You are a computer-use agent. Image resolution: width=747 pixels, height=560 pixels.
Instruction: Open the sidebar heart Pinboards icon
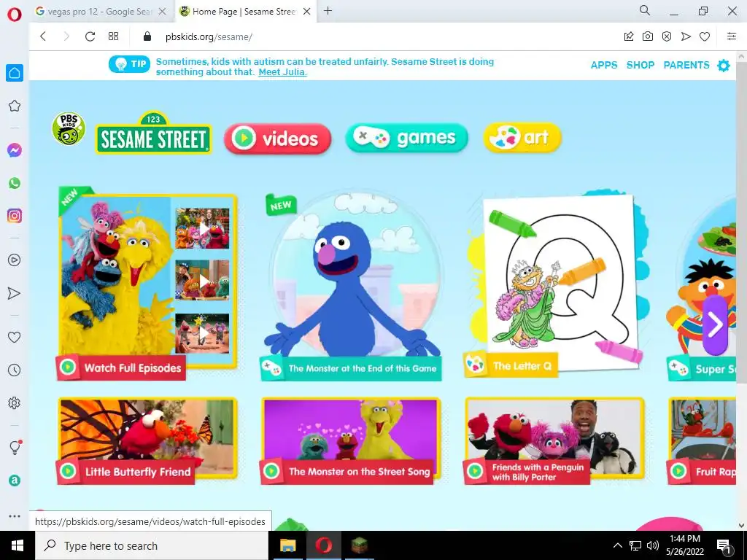(x=15, y=337)
